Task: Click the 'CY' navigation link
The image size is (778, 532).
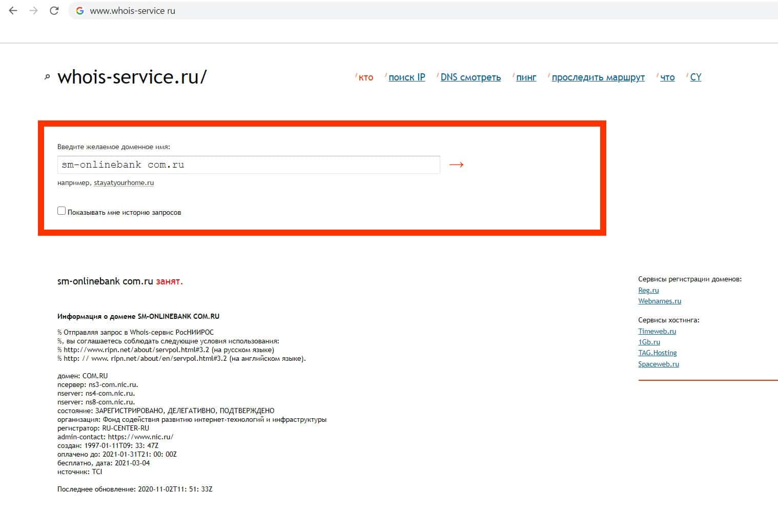Action: [695, 77]
